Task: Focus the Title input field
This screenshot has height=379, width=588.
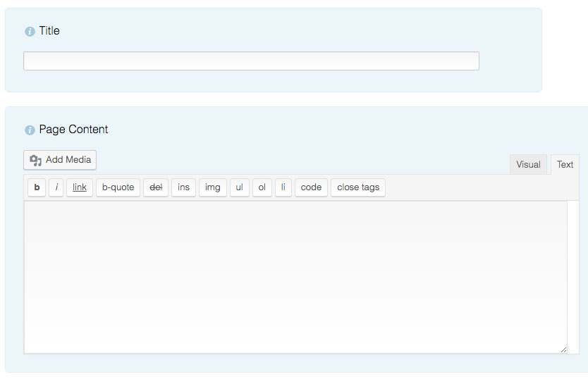Action: point(251,61)
